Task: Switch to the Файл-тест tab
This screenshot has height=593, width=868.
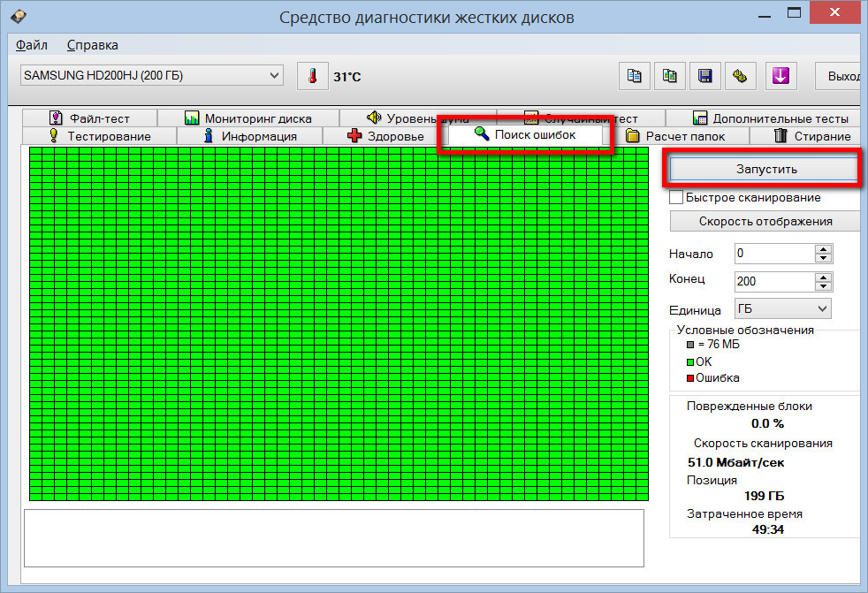Action: [x=90, y=118]
